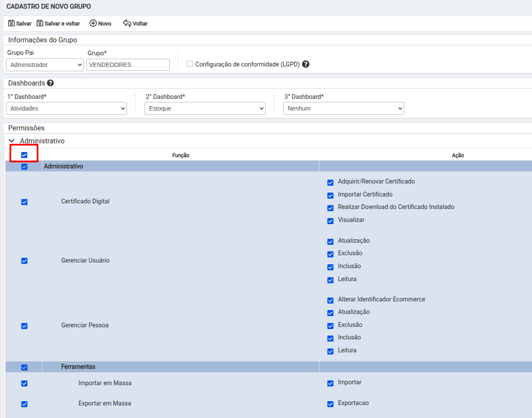Click the Ação column header
Image resolution: width=532 pixels, height=418 pixels.
coord(458,155)
